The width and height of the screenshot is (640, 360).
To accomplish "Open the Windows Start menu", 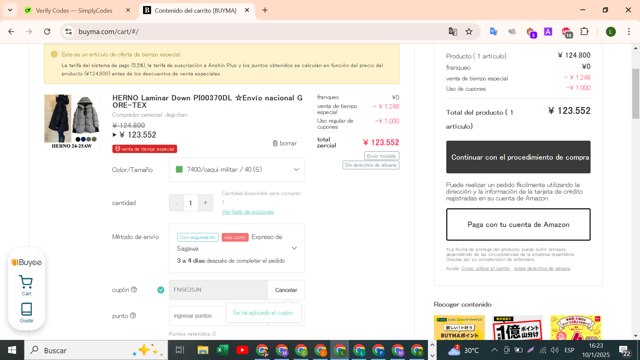I will [x=12, y=350].
